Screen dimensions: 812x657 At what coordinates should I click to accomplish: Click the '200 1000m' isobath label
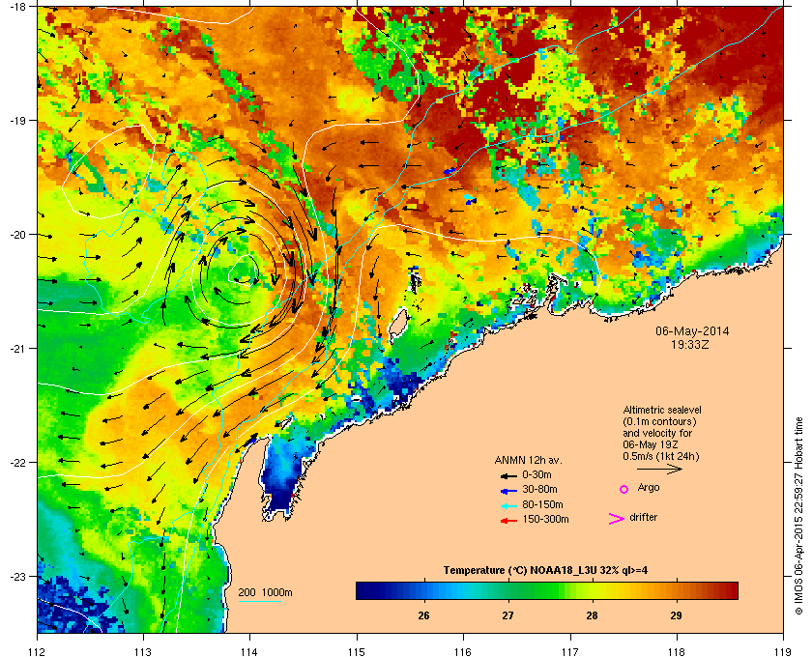click(265, 593)
